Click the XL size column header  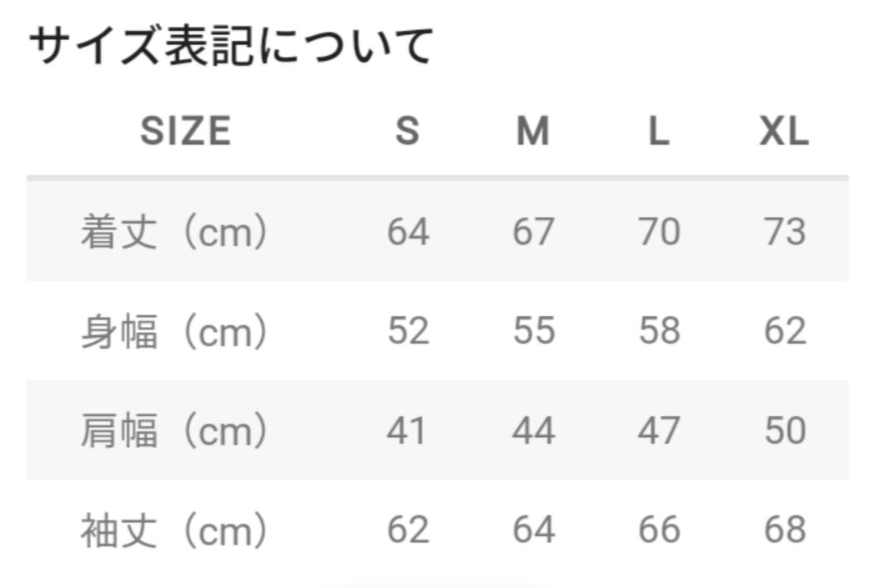click(x=784, y=132)
